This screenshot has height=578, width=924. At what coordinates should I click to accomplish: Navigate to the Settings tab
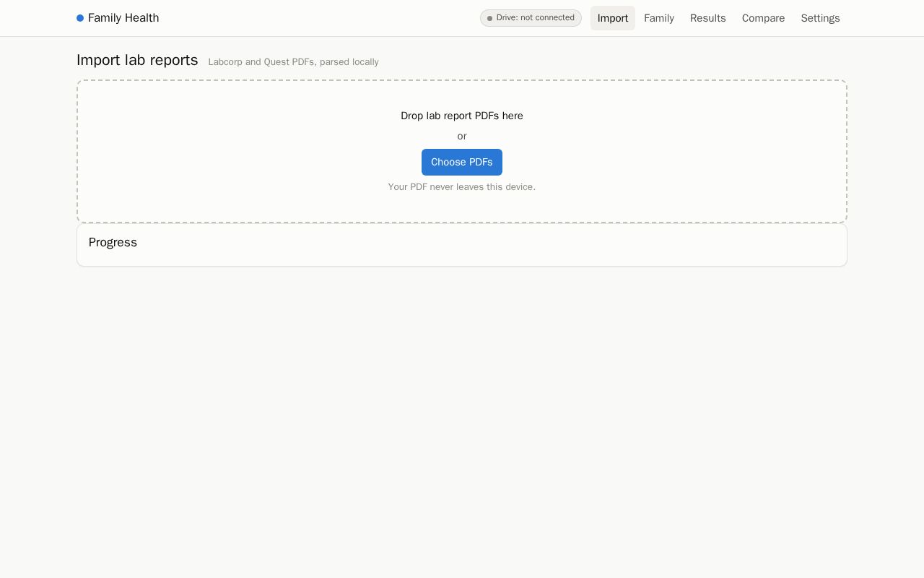tap(820, 18)
